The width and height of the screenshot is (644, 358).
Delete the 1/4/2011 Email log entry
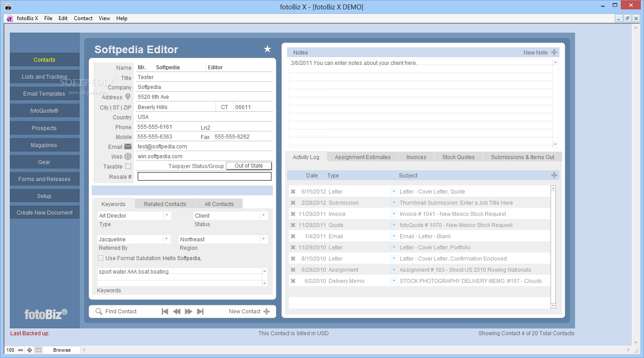tap(293, 236)
